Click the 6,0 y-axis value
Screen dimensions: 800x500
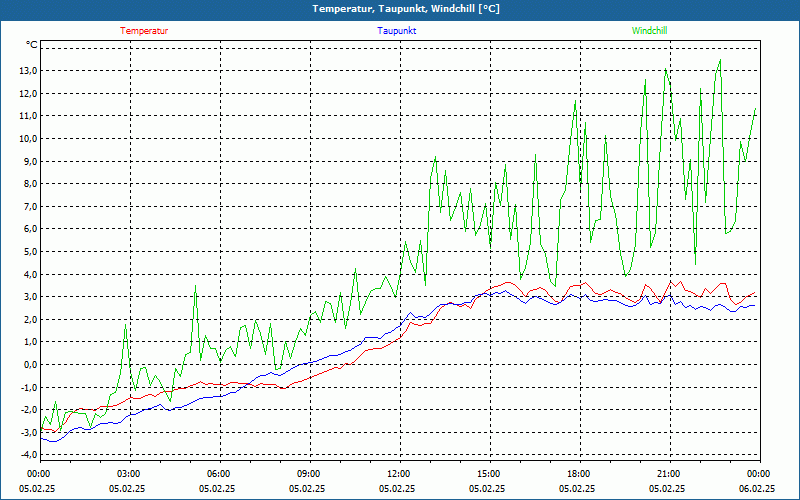coord(30,229)
